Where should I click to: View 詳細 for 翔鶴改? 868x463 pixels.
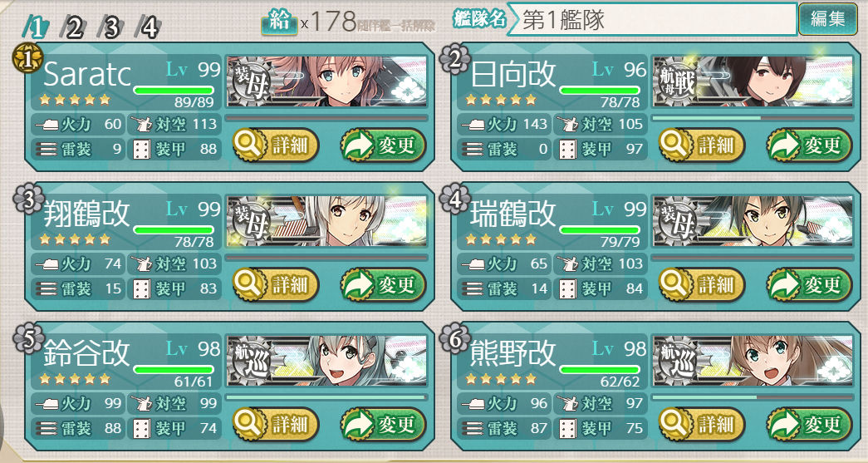(x=276, y=284)
